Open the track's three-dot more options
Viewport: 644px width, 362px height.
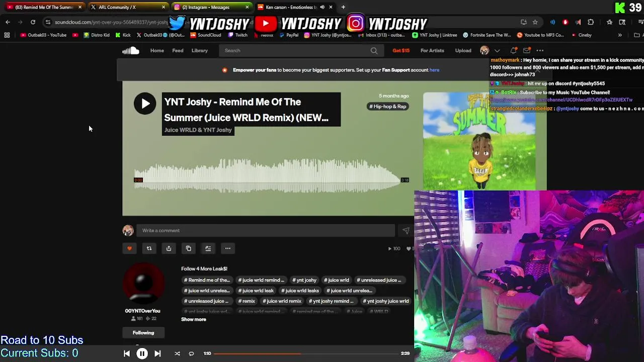click(x=227, y=248)
